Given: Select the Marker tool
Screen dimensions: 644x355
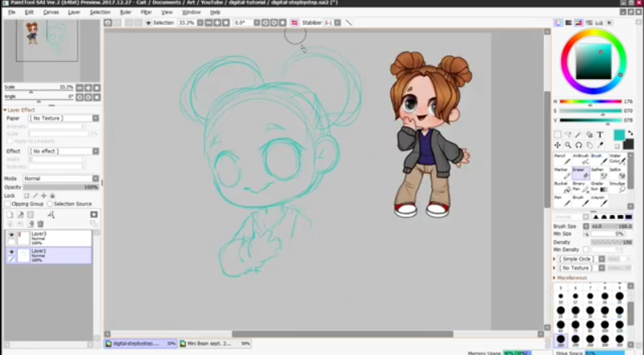Looking at the screenshot, I should coord(562,173).
